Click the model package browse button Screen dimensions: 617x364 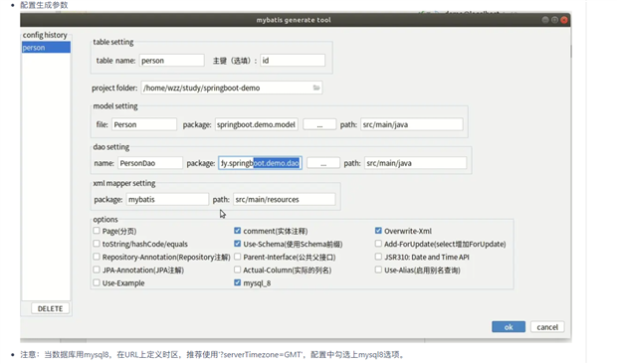[x=319, y=124]
